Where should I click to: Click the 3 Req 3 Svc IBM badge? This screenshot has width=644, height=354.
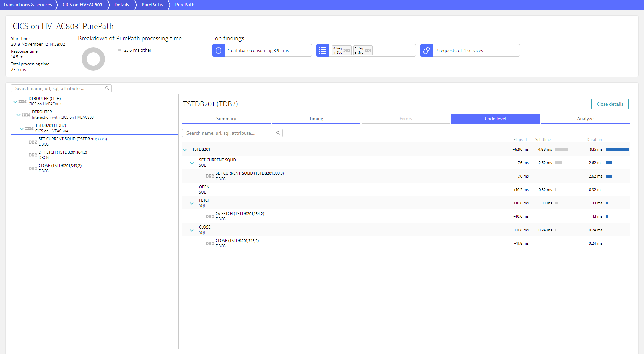363,50
